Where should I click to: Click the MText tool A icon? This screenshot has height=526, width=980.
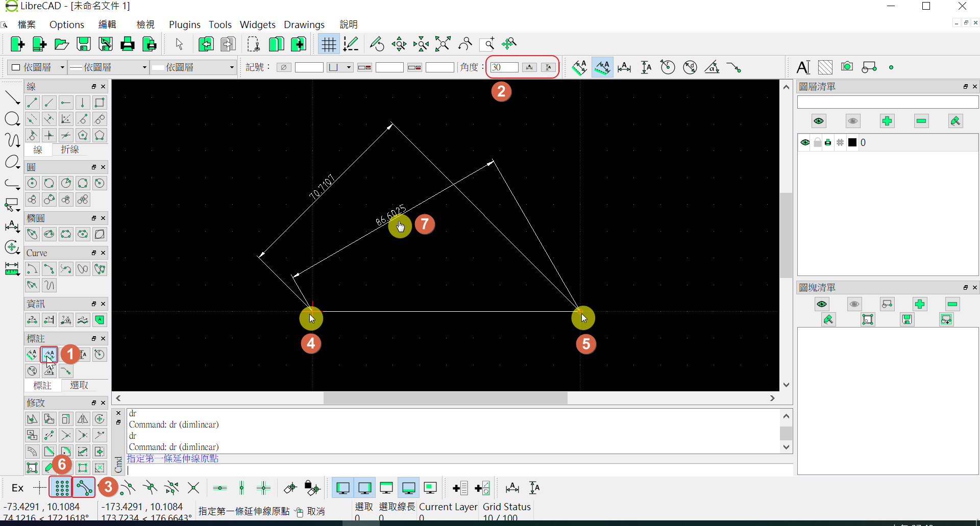click(803, 67)
